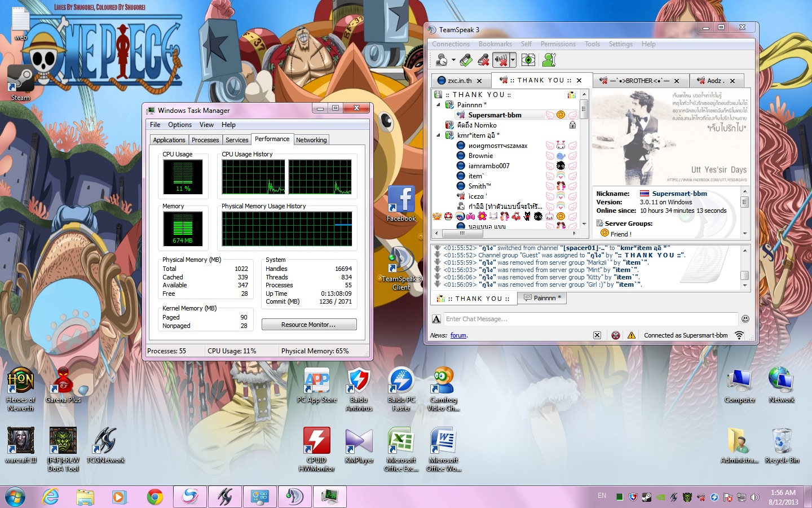Viewport: 812px width, 508px height.
Task: Toggle the mute speakers toolbar button
Action: pos(501,59)
